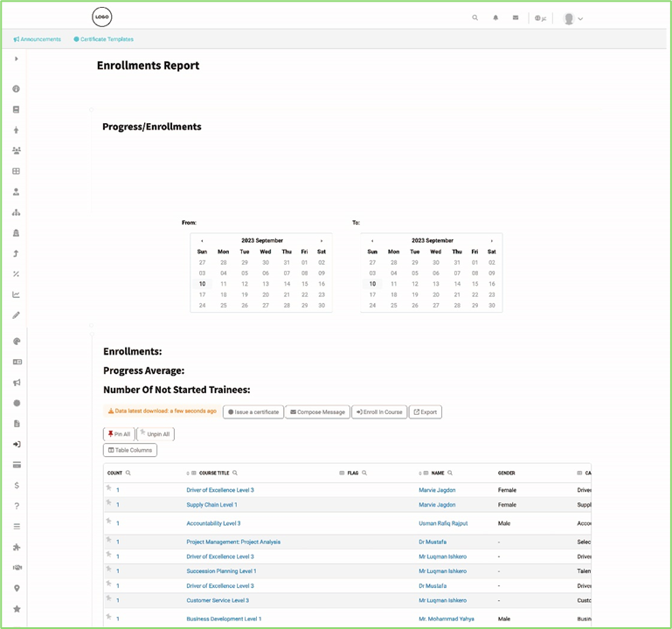Select day 15 in the To calendar
Image resolution: width=672 pixels, height=629 pixels.
475,284
